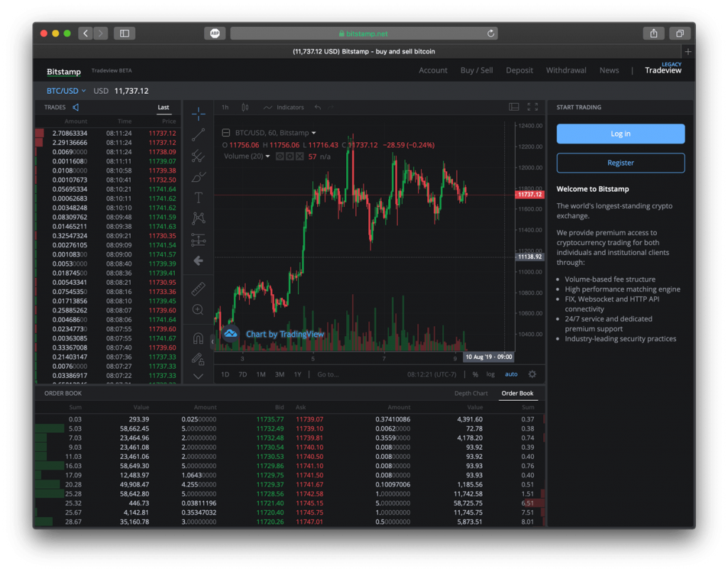
Task: Select the crosshair cursor tool
Action: pos(198,114)
